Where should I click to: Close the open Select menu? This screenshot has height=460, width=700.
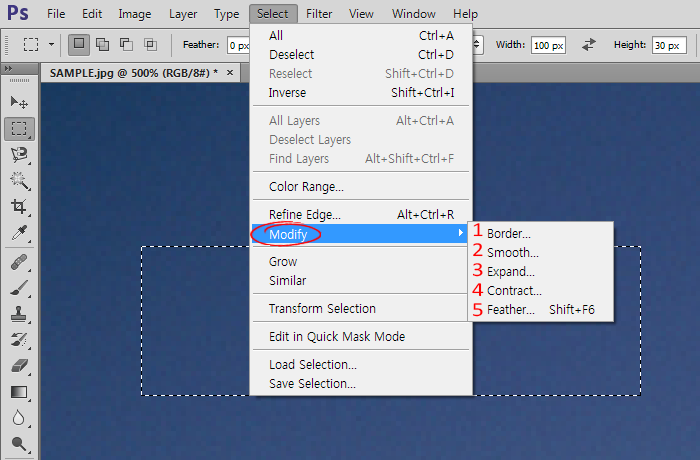point(273,14)
